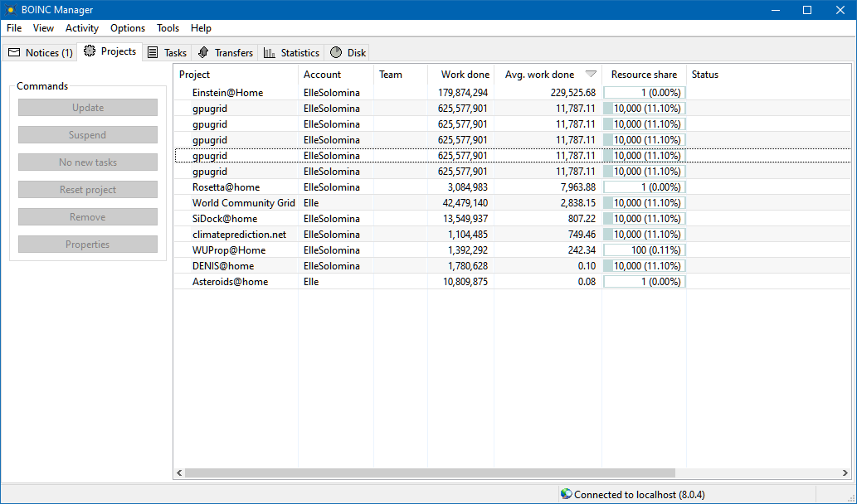Sort by the Project column header
Viewport: 857px width, 504px height.
tap(236, 75)
